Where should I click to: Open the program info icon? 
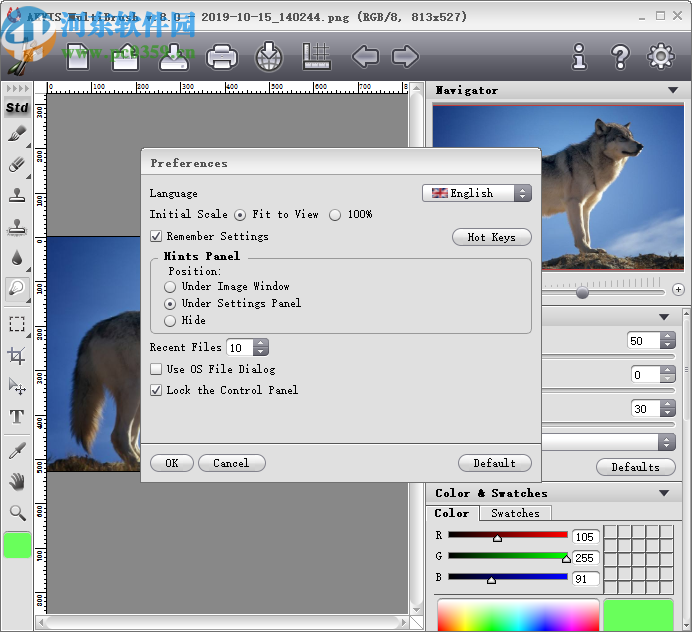[579, 56]
